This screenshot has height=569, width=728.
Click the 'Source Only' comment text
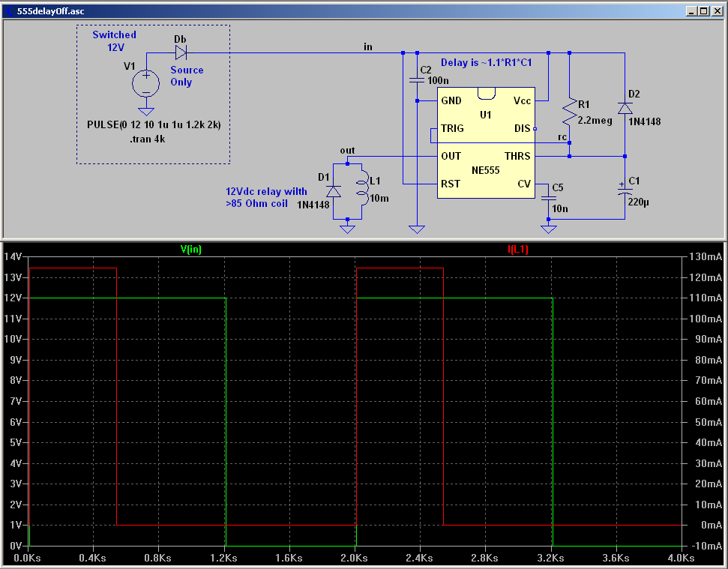[x=187, y=76]
